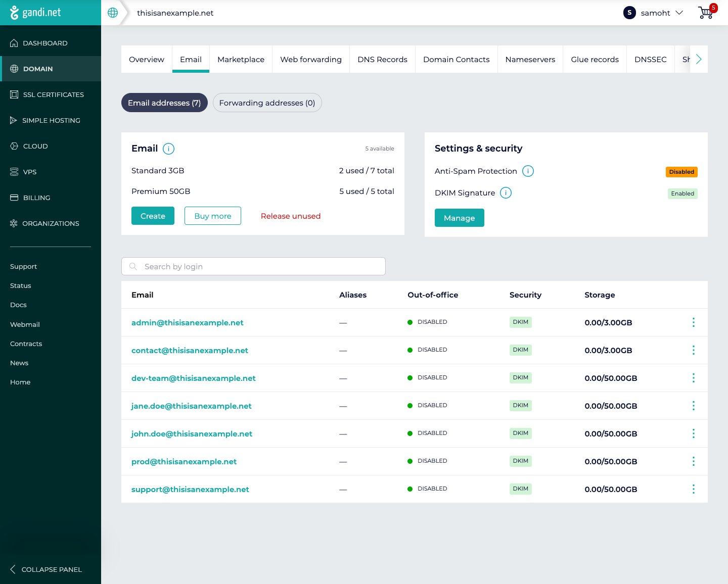Show DKIM Signature info tooltip
Viewport: 728px width, 584px height.
pyautogui.click(x=506, y=193)
